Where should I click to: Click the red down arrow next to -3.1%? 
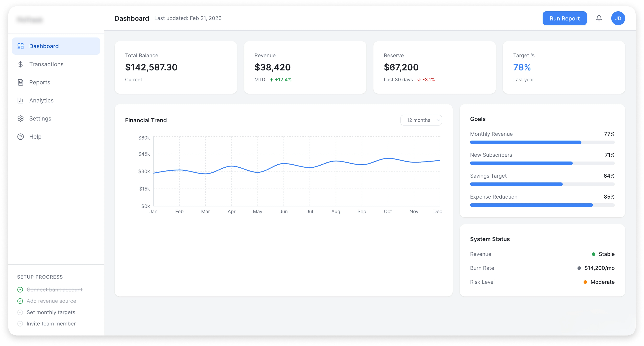(419, 80)
